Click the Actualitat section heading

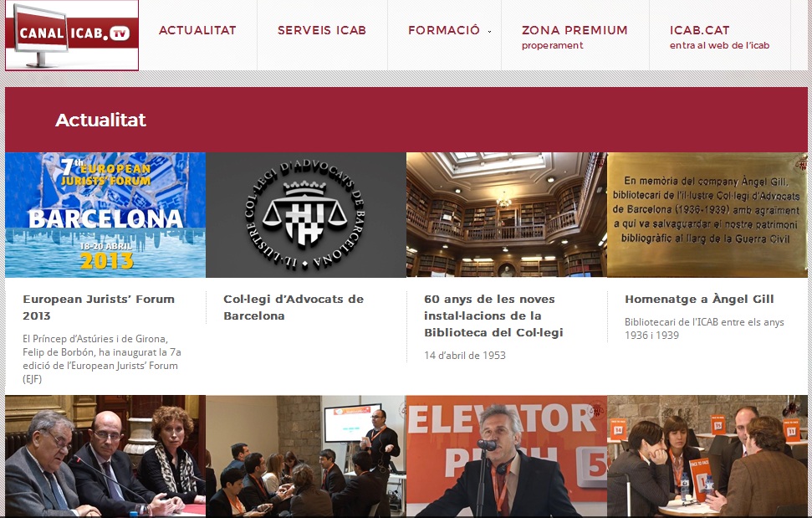click(100, 120)
